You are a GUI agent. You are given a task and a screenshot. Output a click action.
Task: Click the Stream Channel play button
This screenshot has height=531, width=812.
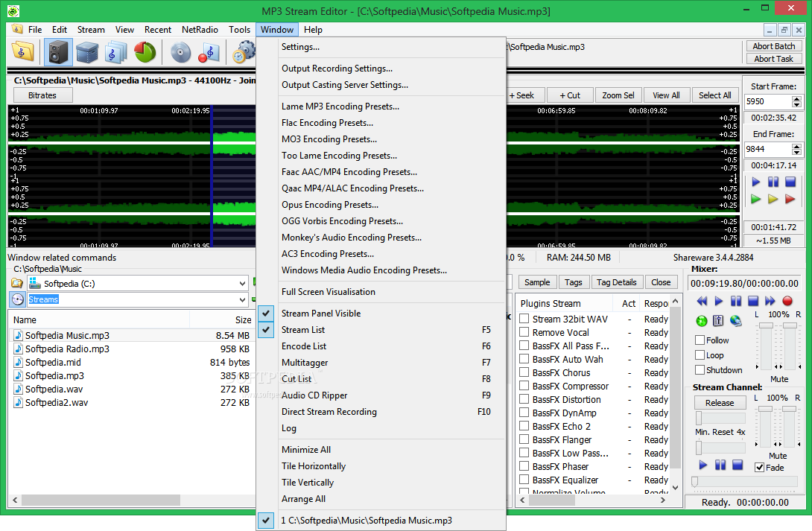[x=702, y=465]
